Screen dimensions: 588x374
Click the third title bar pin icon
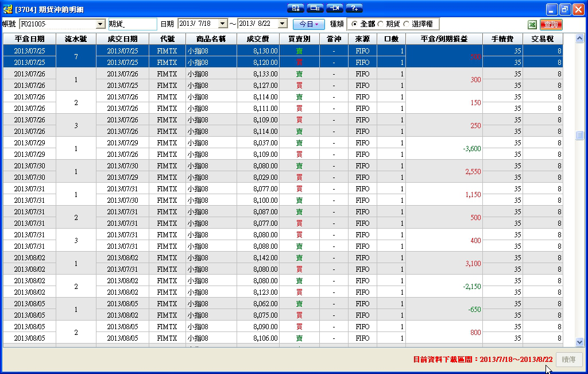tap(335, 8)
